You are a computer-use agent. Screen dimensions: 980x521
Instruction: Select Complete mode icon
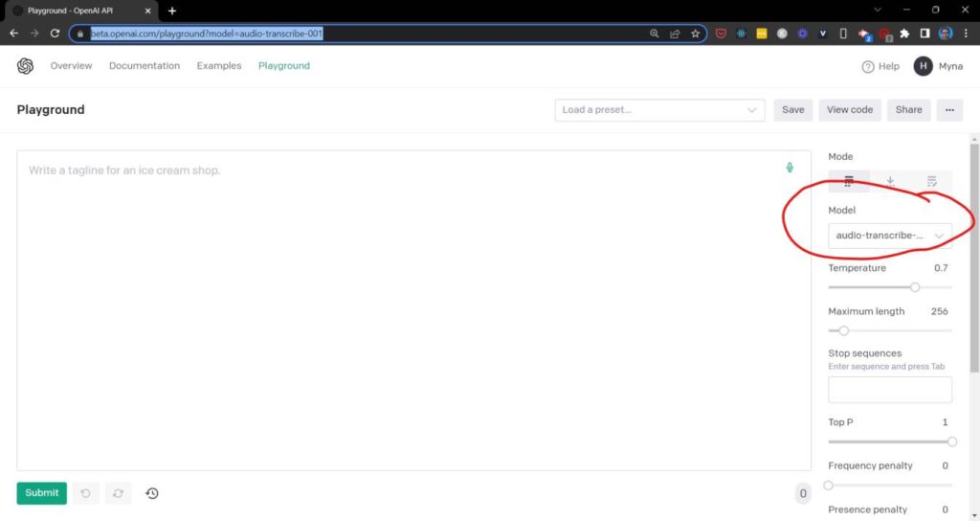848,181
